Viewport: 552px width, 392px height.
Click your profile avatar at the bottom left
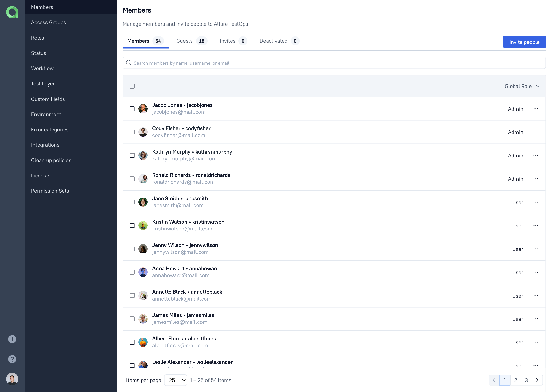[12, 379]
